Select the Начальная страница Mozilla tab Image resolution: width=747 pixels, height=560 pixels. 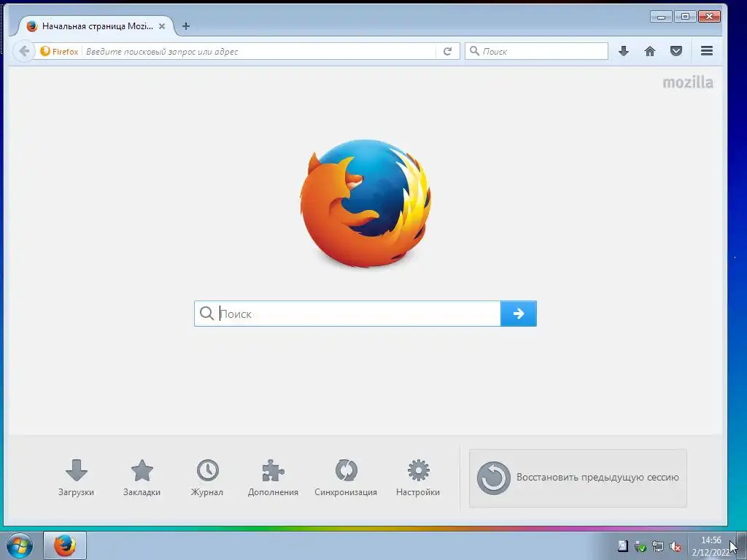point(97,26)
